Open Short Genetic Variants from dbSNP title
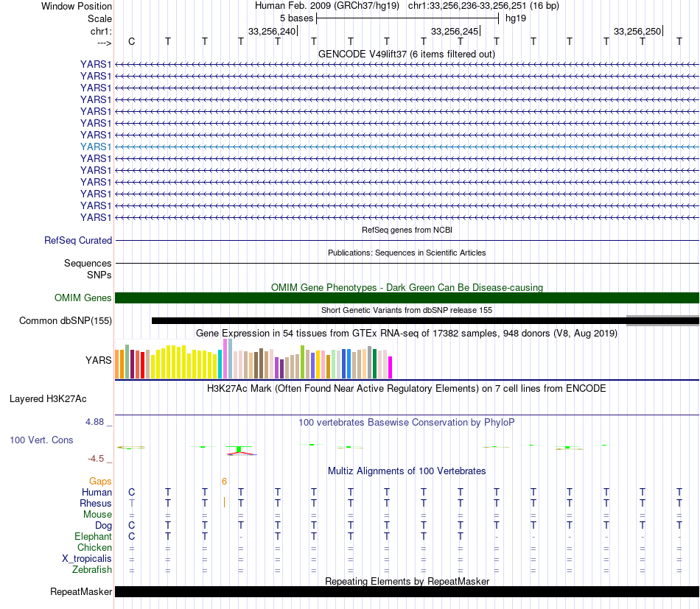The width and height of the screenshot is (700, 609). [x=407, y=310]
